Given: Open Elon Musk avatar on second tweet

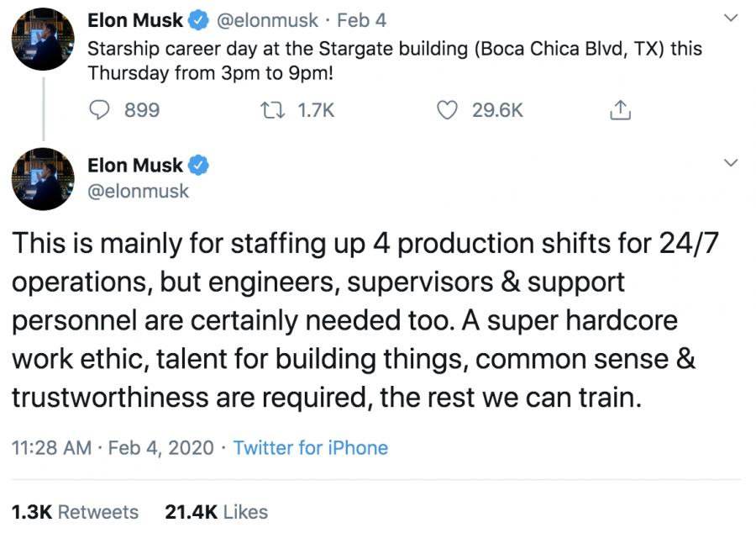Looking at the screenshot, I should point(43,179).
